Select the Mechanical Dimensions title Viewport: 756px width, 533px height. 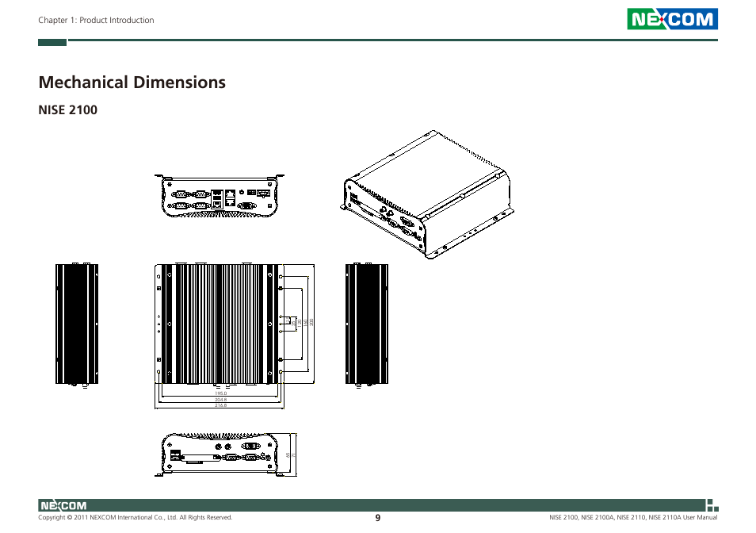click(x=132, y=82)
